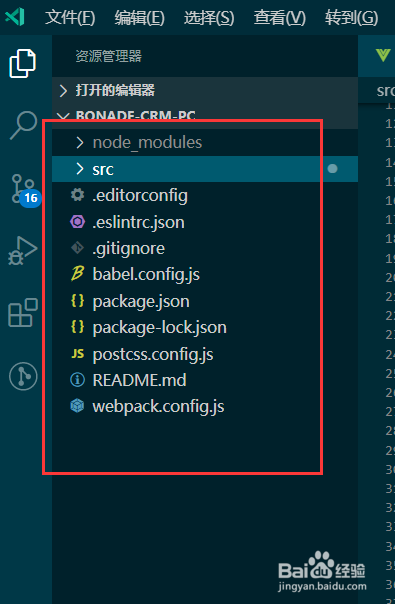Open the 查看(V) menu

[x=279, y=18]
